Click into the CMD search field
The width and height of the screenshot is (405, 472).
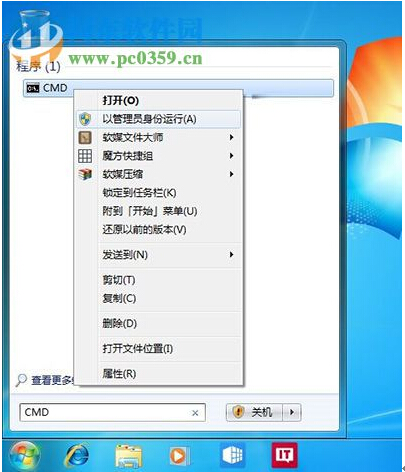105,412
